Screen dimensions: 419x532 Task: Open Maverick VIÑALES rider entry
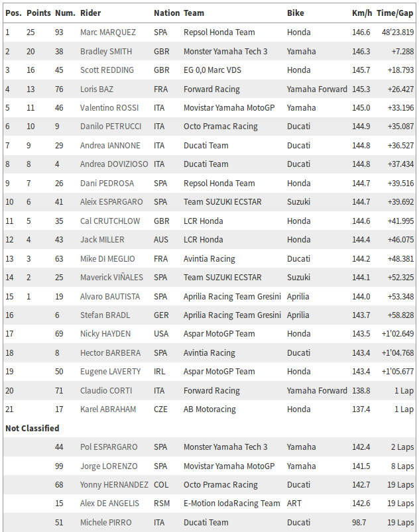(x=111, y=277)
